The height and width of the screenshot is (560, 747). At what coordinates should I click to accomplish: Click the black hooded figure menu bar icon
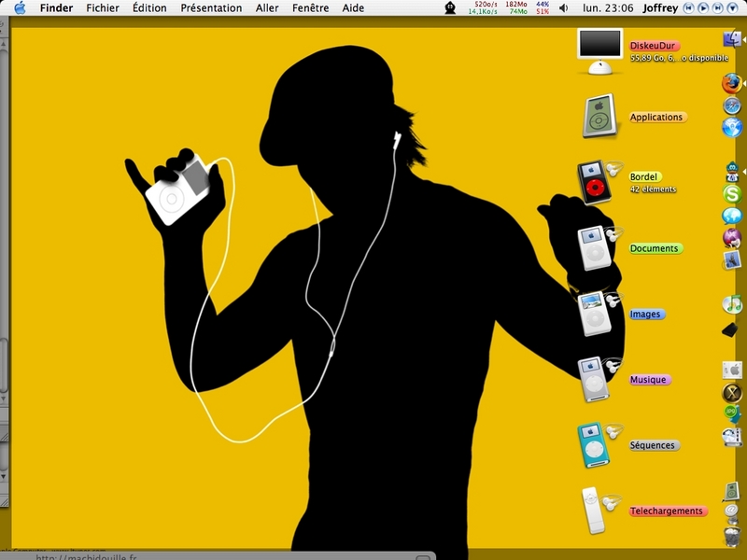pyautogui.click(x=450, y=8)
